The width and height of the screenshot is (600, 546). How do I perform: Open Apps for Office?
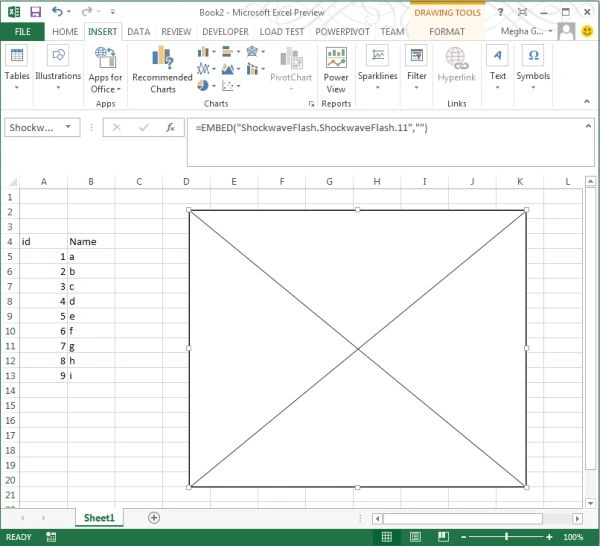click(x=105, y=70)
